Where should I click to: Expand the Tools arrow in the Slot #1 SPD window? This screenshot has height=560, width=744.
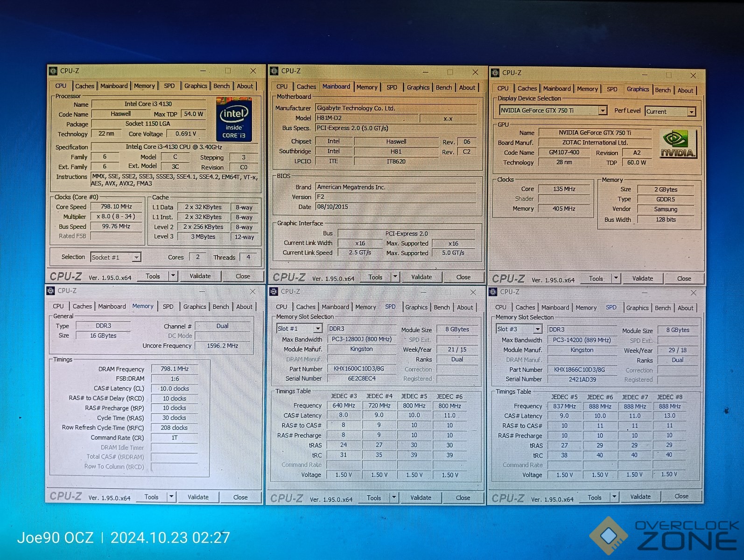[x=394, y=498]
